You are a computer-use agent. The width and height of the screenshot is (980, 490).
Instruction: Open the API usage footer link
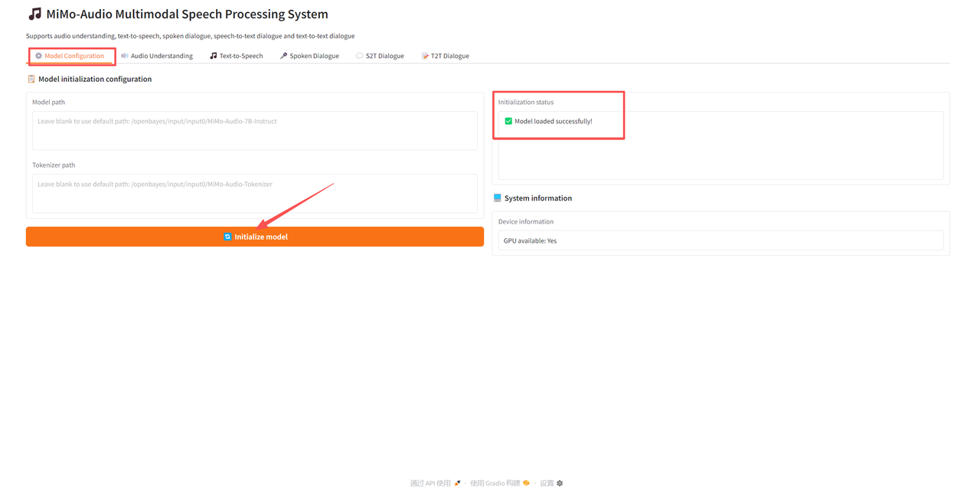tap(436, 483)
